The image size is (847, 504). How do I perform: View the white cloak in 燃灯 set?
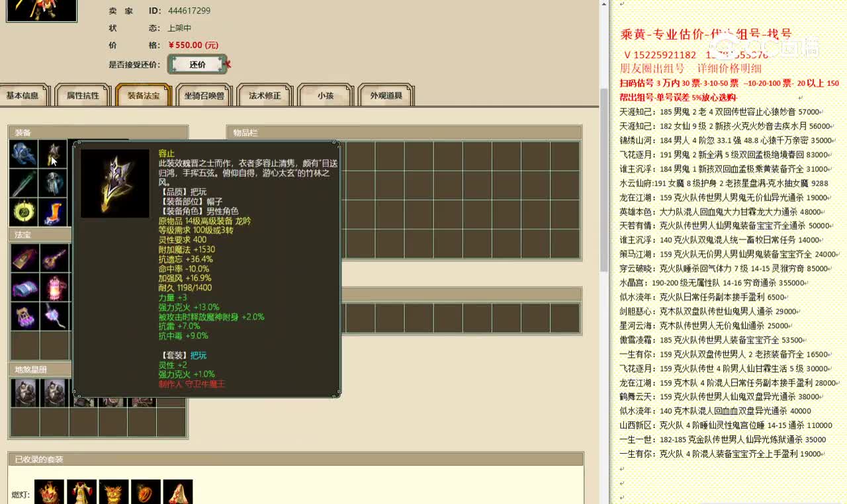point(177,493)
